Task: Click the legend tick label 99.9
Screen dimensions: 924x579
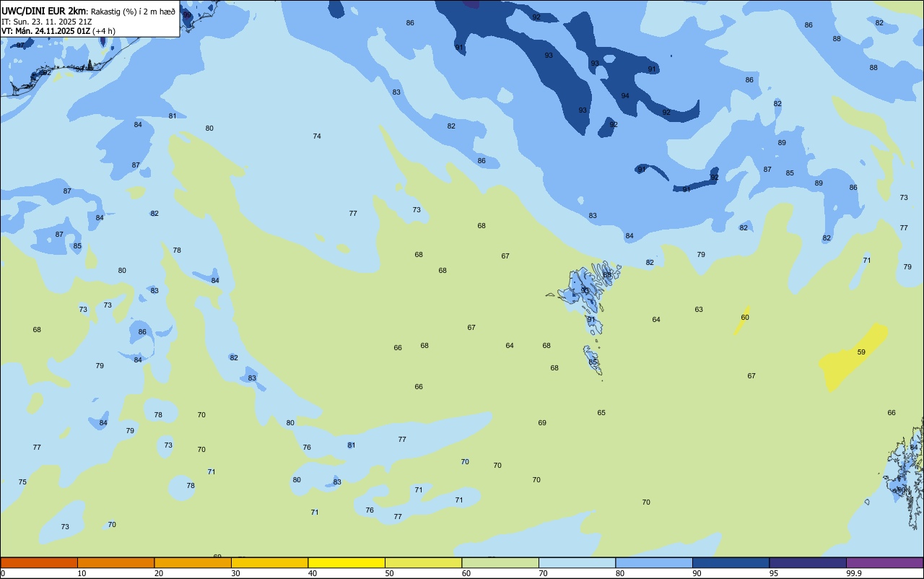Action: click(854, 573)
